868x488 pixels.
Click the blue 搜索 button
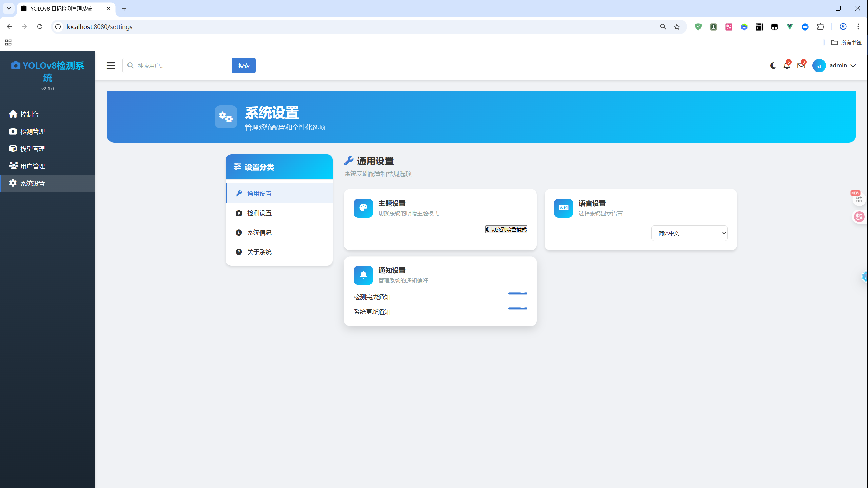pyautogui.click(x=244, y=66)
